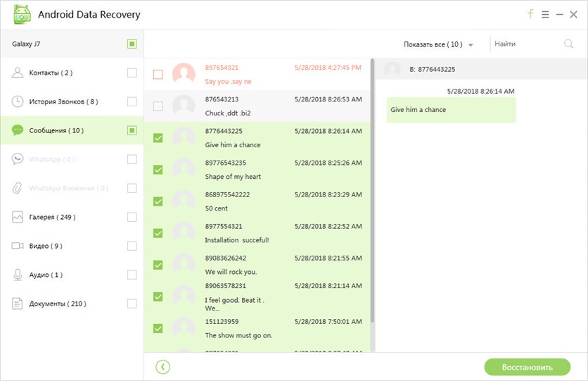Click the Give him a chance message bubble
588x381 pixels.
tap(451, 110)
